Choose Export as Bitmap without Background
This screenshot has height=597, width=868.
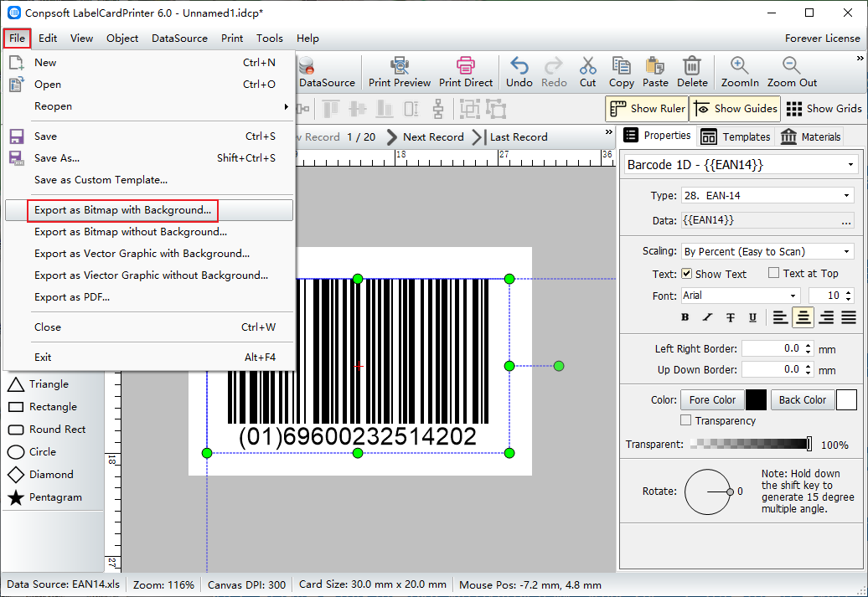pyautogui.click(x=149, y=232)
